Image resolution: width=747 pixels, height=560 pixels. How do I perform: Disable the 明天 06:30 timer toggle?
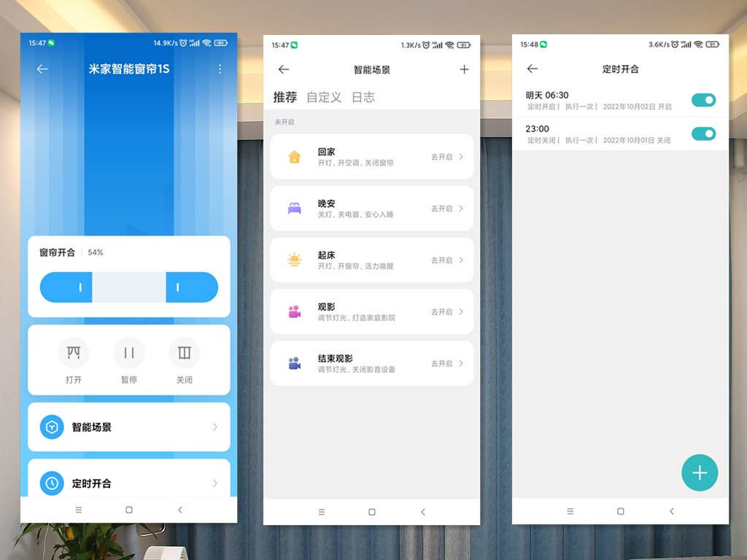tap(703, 100)
